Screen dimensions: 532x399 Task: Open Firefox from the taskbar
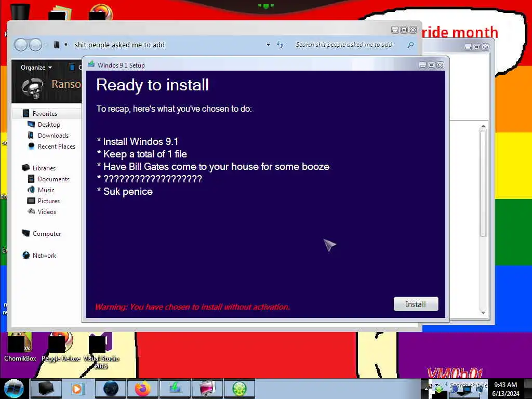coord(143,389)
